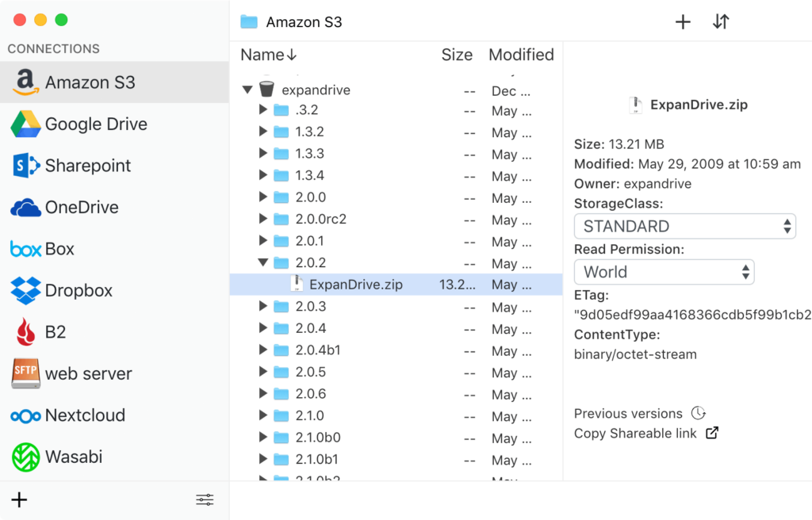Click the Wasabi connection icon

click(x=25, y=457)
